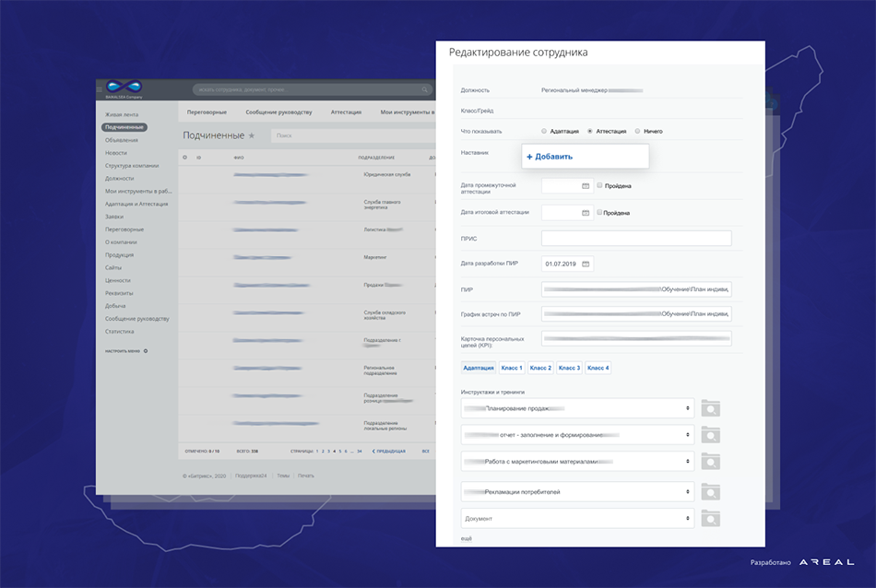Click the BAIKALSEA Company infinity logo
This screenshot has height=588, width=876.
[124, 88]
